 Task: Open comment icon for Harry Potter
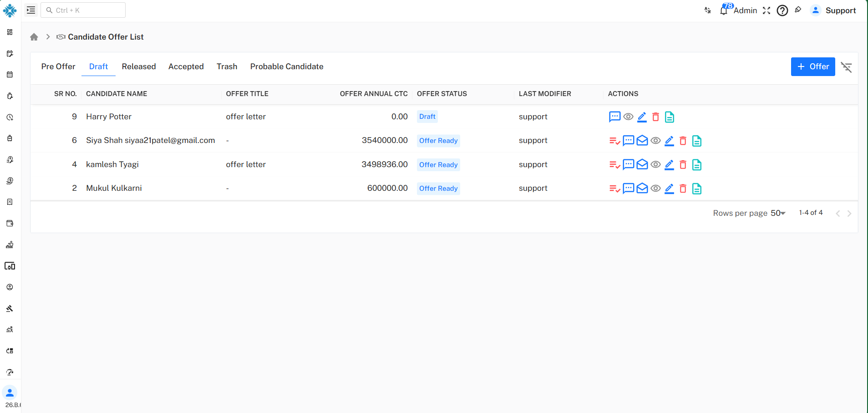click(x=614, y=117)
